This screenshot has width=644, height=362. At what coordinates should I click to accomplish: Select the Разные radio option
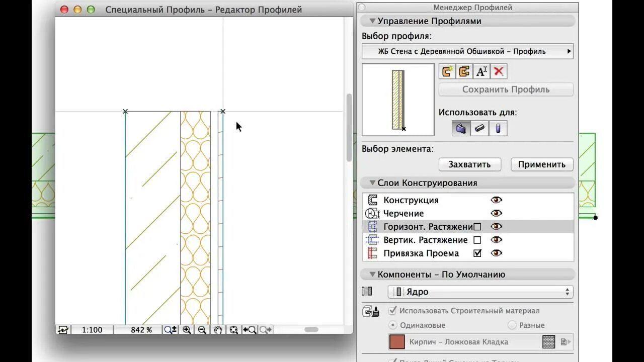512,325
